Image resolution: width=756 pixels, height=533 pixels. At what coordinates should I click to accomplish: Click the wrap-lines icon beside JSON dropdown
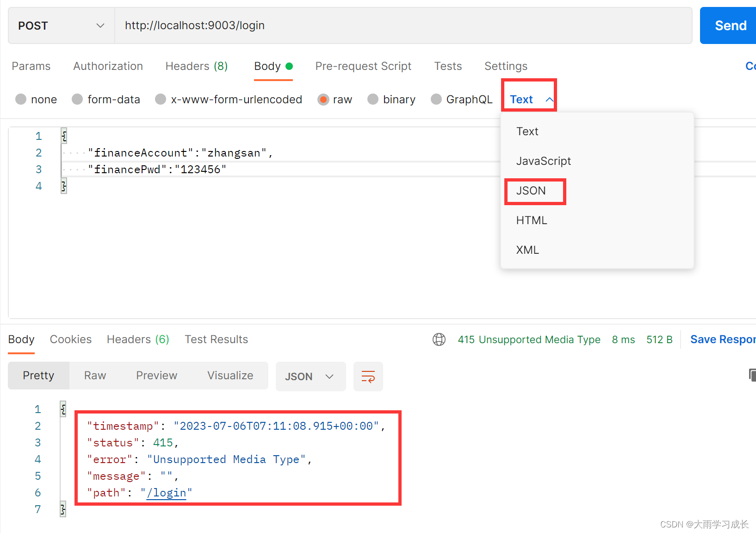(x=368, y=376)
